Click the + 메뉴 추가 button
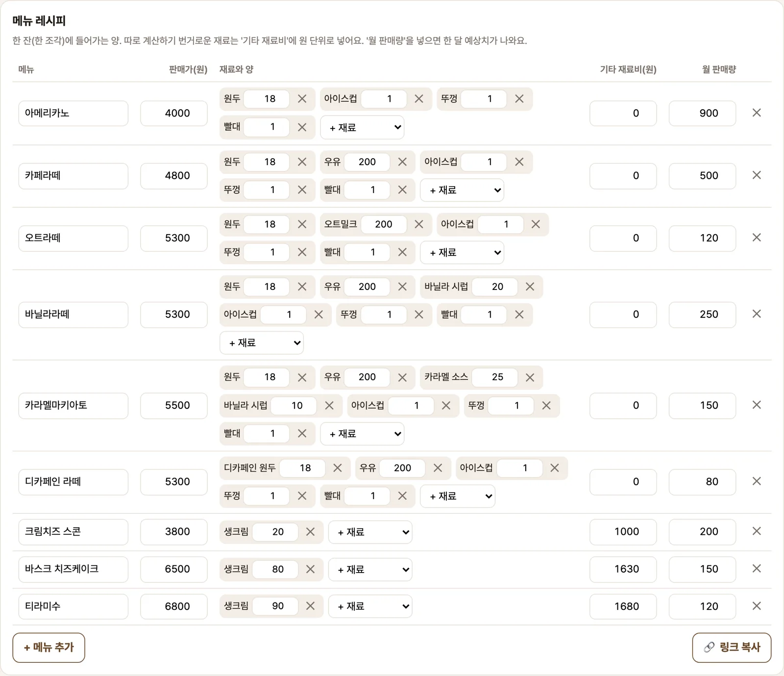 coord(49,648)
